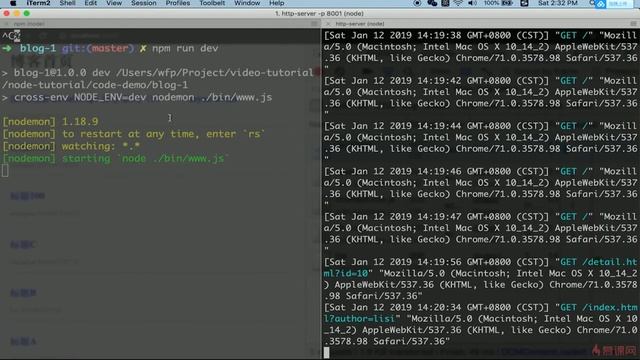The width and height of the screenshot is (640, 360).
Task: Click '[nodemon] to restart at any time' line
Action: tap(134, 134)
